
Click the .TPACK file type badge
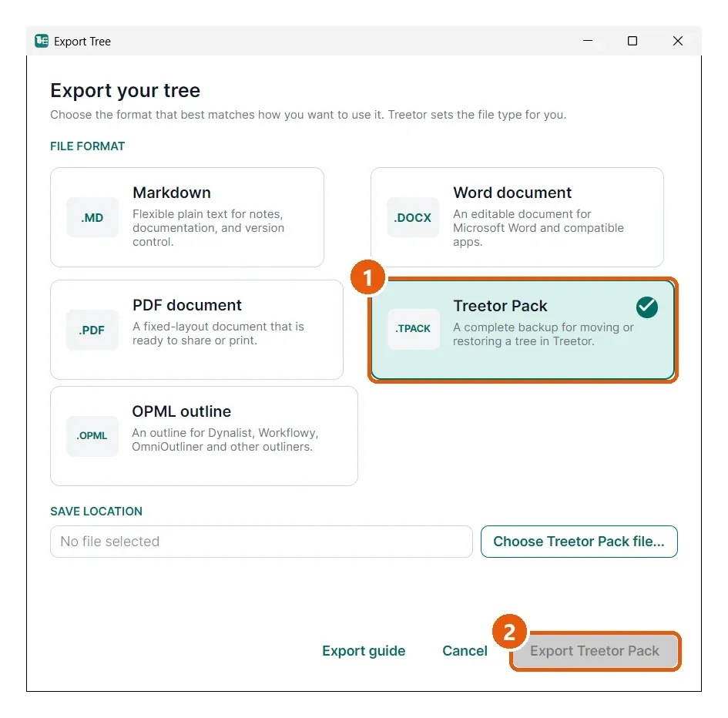[x=413, y=329]
